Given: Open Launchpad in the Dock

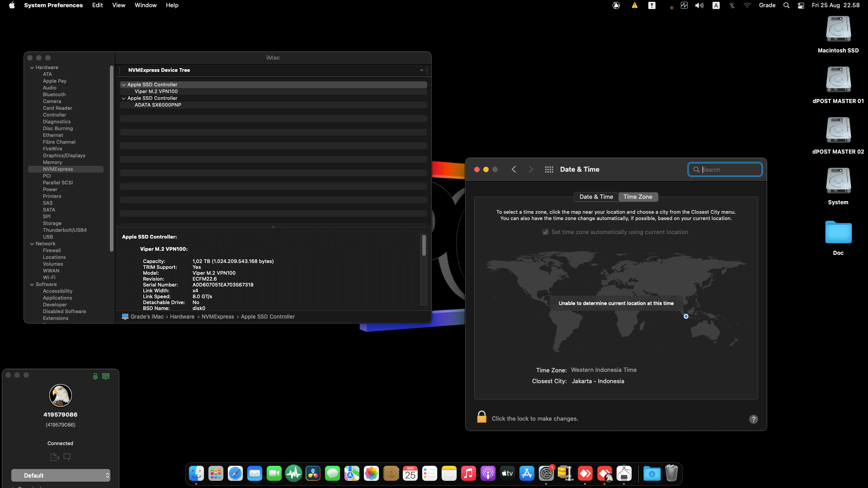Looking at the screenshot, I should [x=216, y=474].
